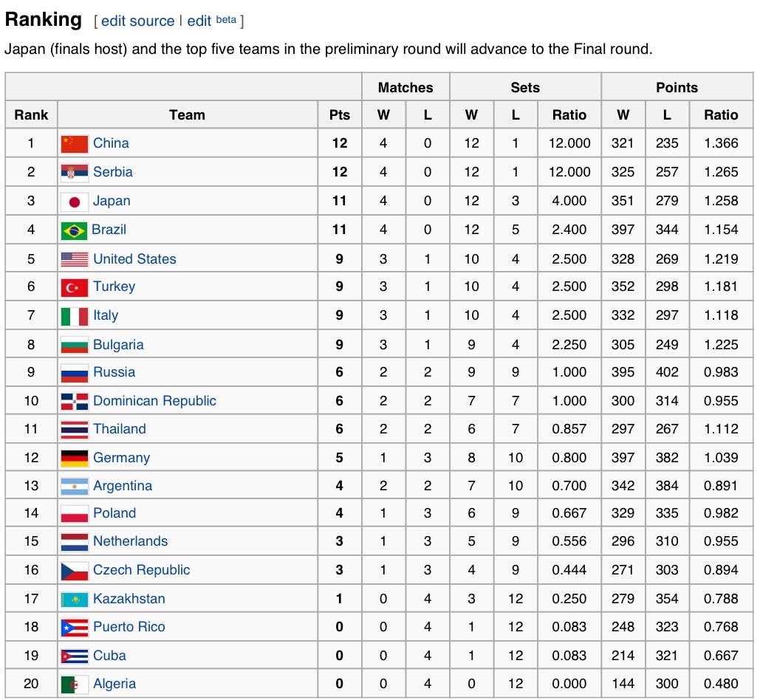Click the Algeria team link
Image resolution: width=760 pixels, height=700 pixels.
114,684
